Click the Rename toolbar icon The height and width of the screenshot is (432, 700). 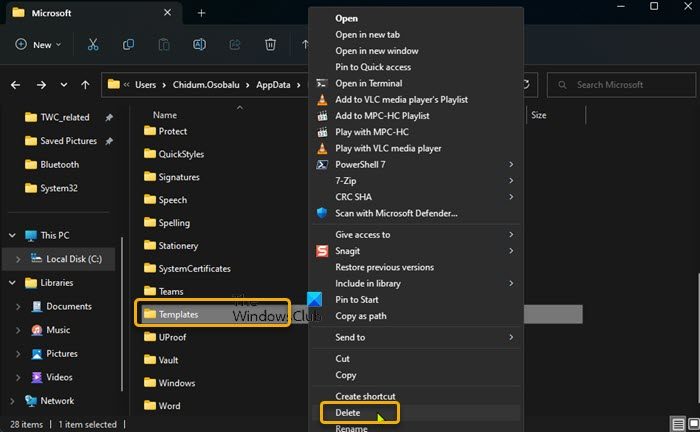(x=199, y=45)
